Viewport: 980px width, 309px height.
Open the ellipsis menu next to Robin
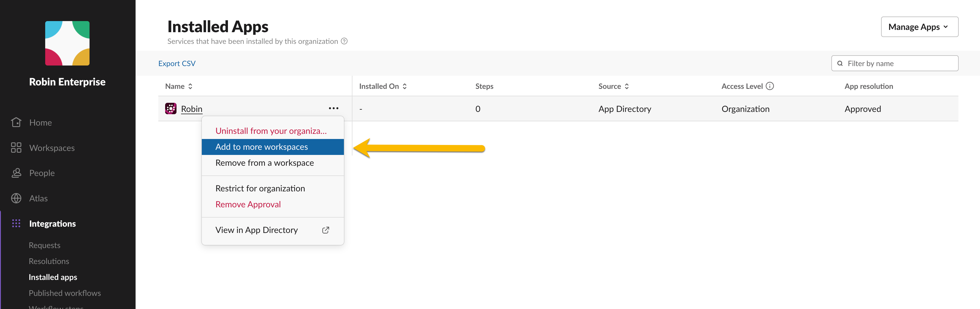tap(333, 108)
